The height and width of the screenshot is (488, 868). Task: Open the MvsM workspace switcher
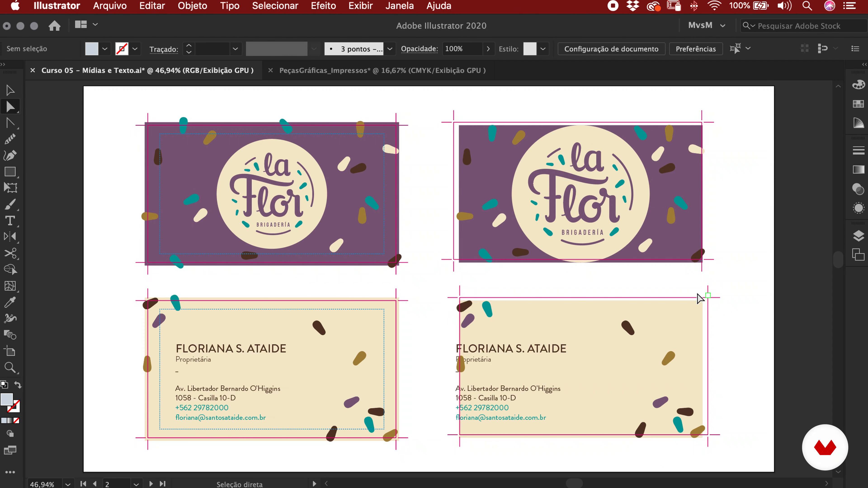pos(706,26)
